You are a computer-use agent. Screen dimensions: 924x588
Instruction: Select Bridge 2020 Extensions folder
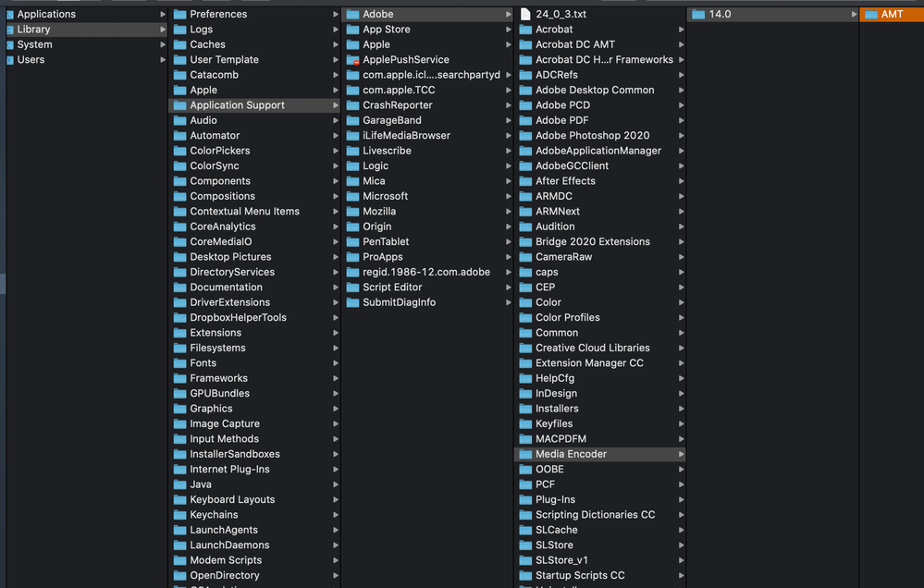600,242
